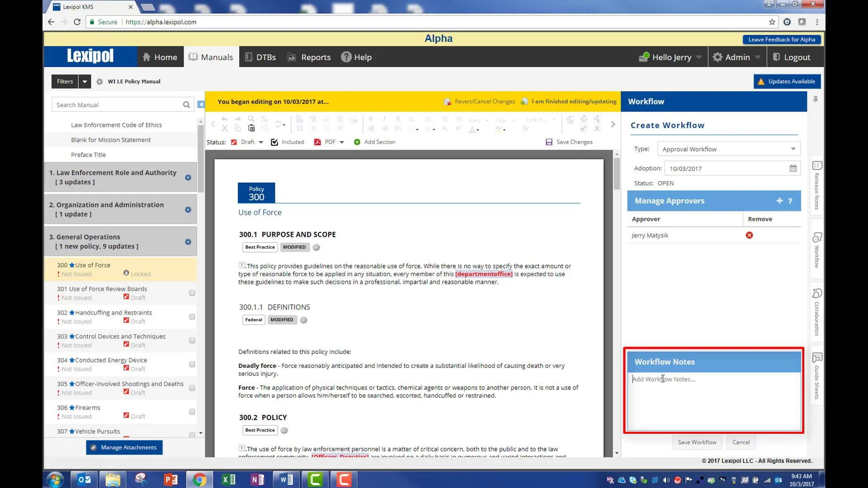
Task: Open the workflow Type dropdown
Action: pos(729,149)
